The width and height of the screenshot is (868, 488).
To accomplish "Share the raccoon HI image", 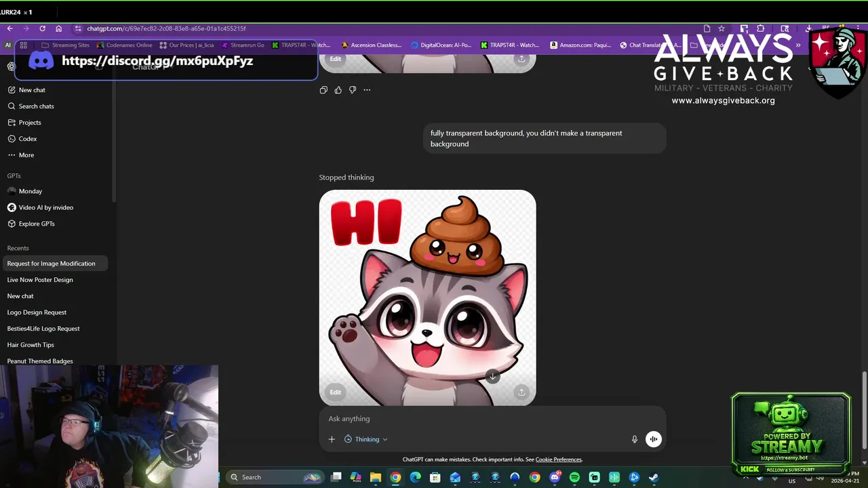I will point(521,392).
